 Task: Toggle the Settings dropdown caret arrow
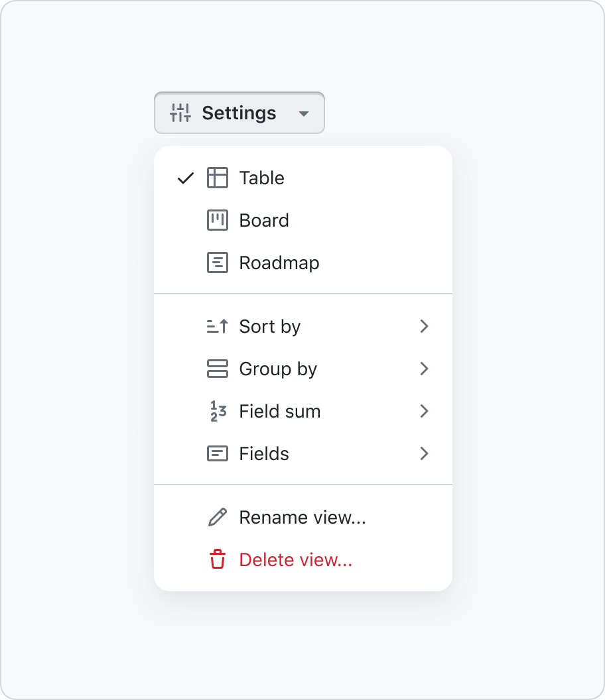tap(304, 114)
